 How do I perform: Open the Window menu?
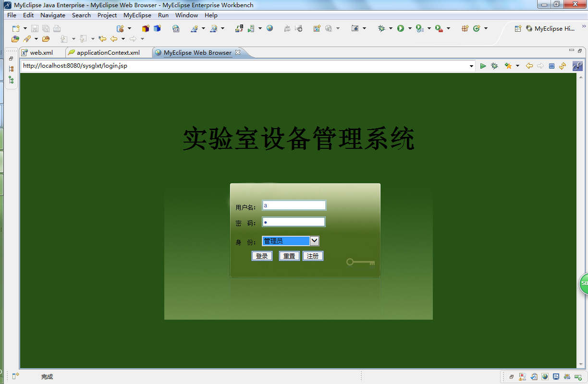click(186, 15)
